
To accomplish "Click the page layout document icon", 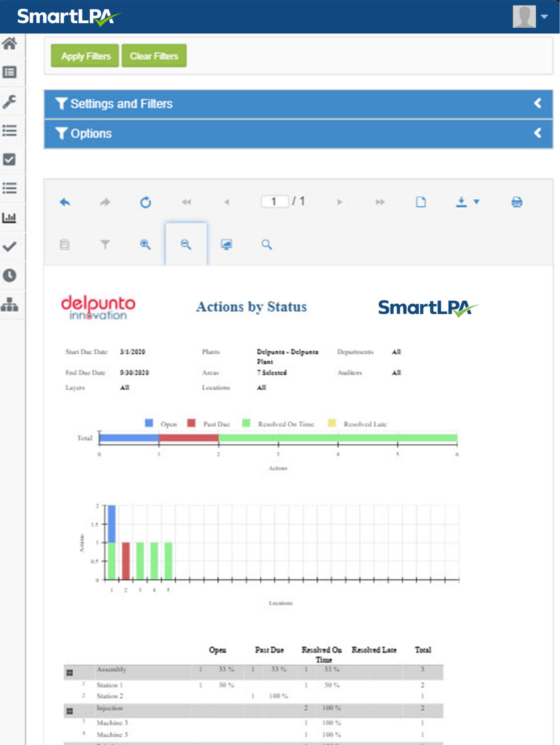I will click(x=421, y=202).
